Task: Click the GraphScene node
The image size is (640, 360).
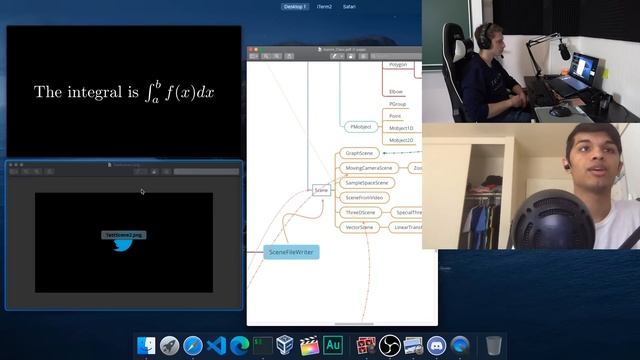Action: click(359, 153)
